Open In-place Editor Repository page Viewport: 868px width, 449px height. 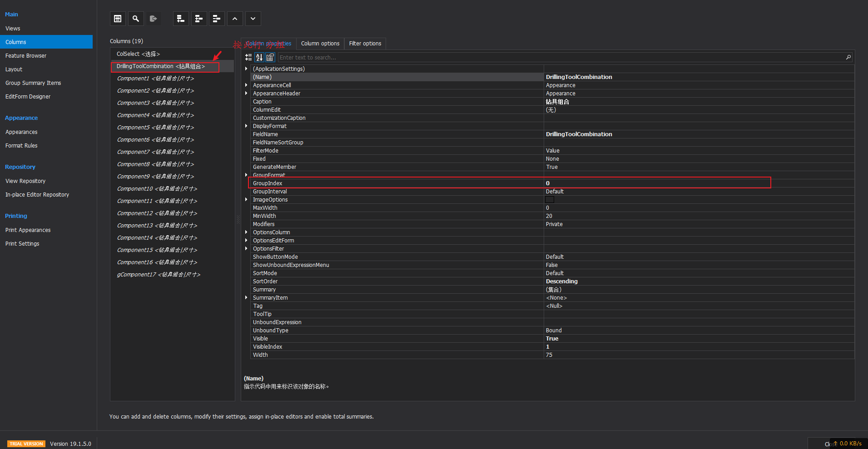pyautogui.click(x=37, y=194)
